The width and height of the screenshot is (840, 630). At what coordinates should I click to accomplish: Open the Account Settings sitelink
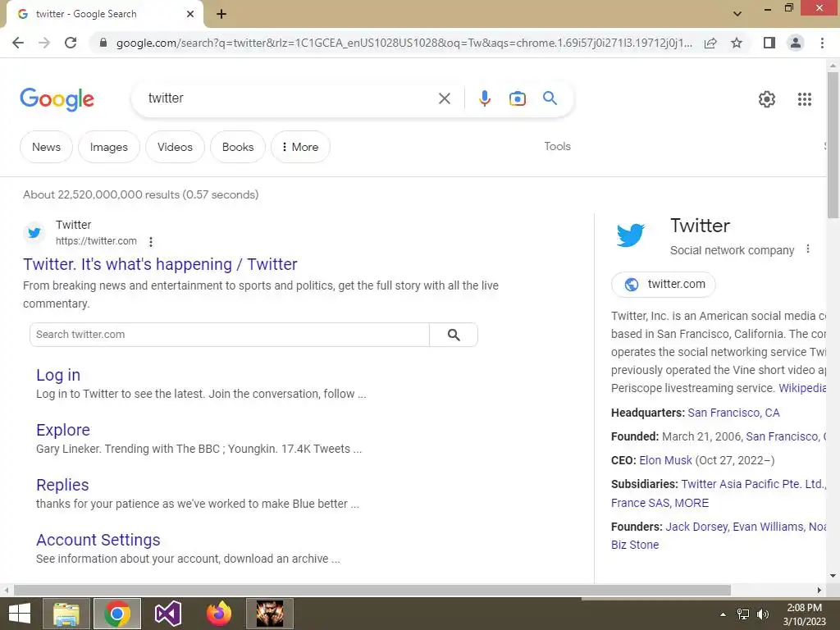98,540
